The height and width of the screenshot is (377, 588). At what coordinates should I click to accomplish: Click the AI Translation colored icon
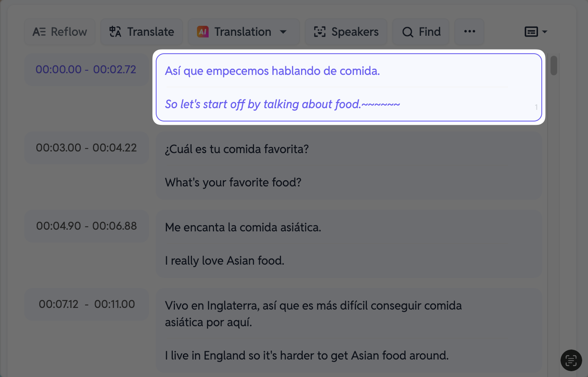[203, 32]
